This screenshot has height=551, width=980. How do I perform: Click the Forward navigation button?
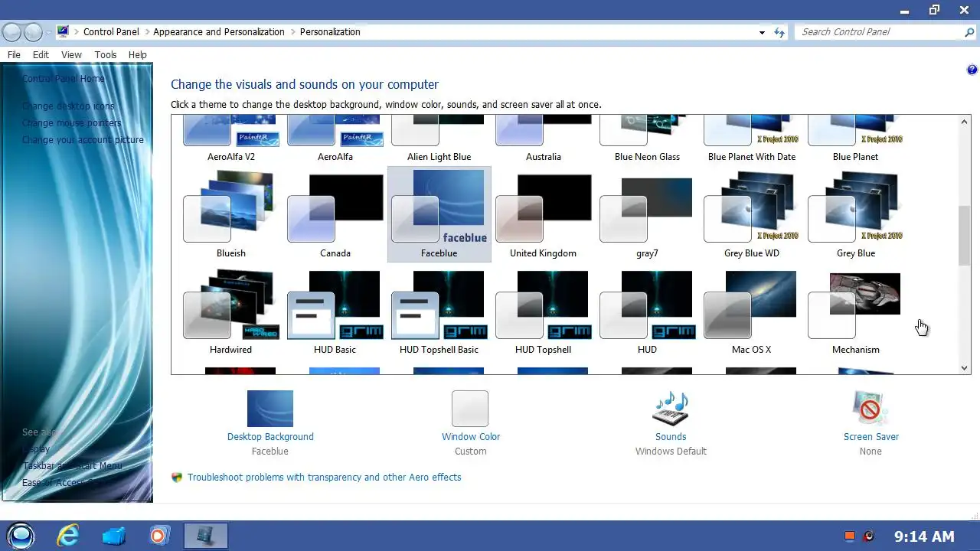tap(33, 32)
